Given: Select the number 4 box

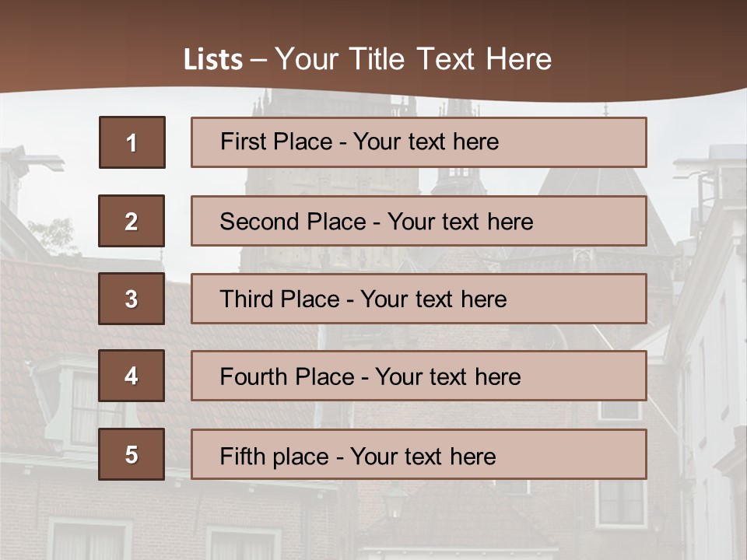Looking at the screenshot, I should pyautogui.click(x=132, y=376).
